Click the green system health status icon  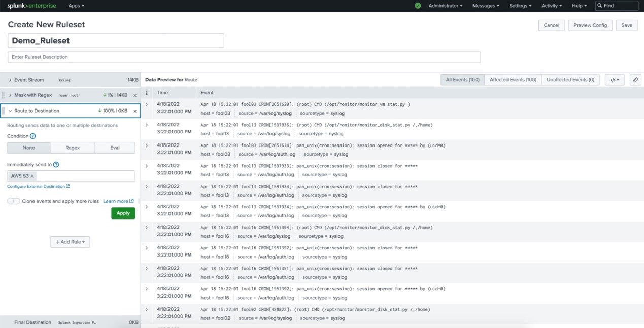click(x=418, y=6)
